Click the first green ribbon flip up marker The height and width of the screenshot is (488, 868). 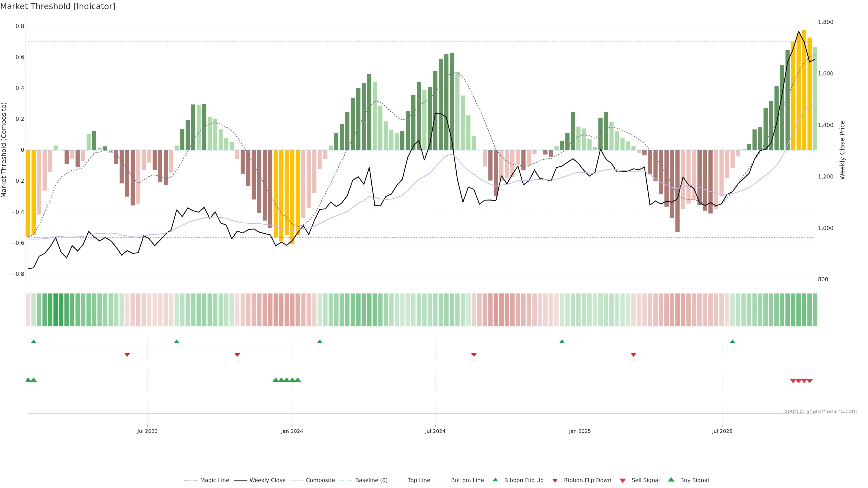click(x=33, y=342)
